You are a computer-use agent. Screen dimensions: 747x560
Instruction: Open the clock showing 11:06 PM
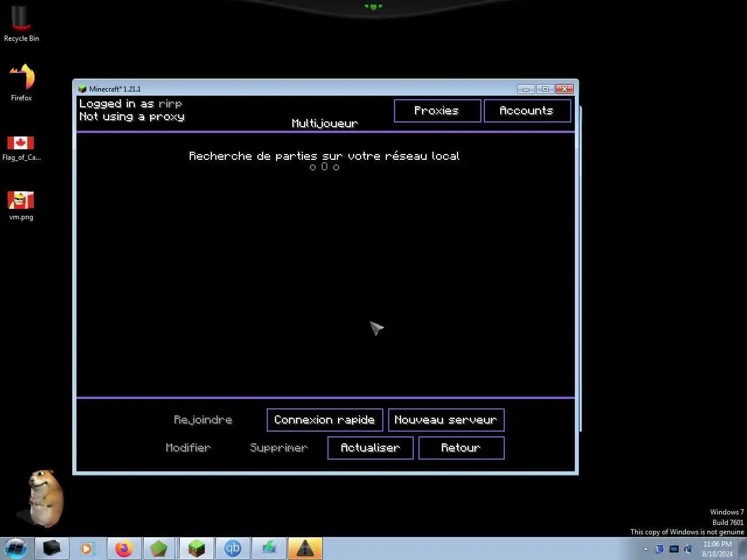717,549
